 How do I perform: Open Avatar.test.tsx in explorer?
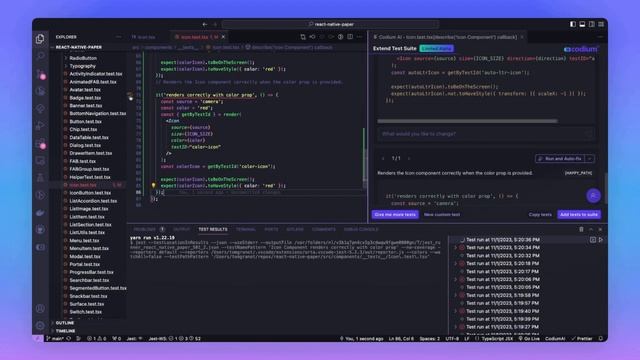pyautogui.click(x=85, y=90)
